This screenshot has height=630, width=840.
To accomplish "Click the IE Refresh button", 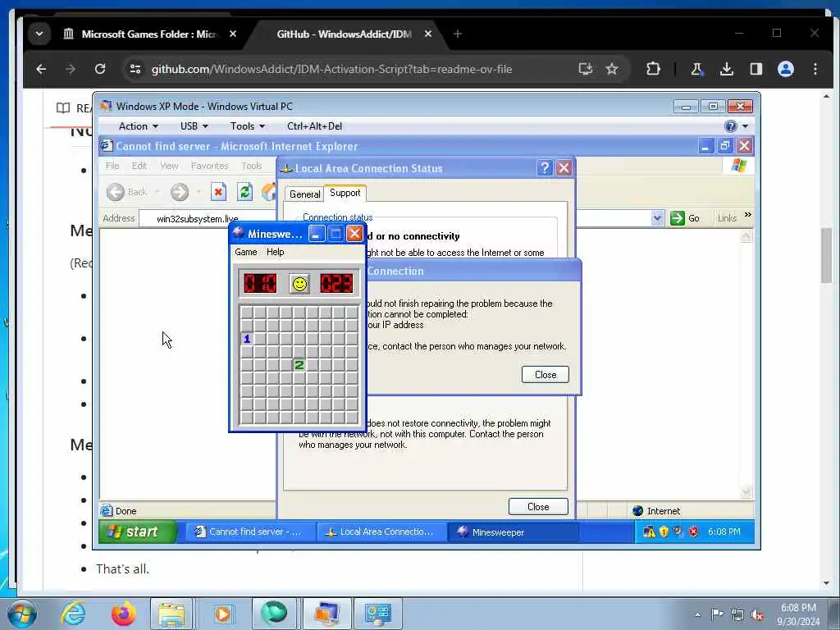I will click(x=244, y=192).
